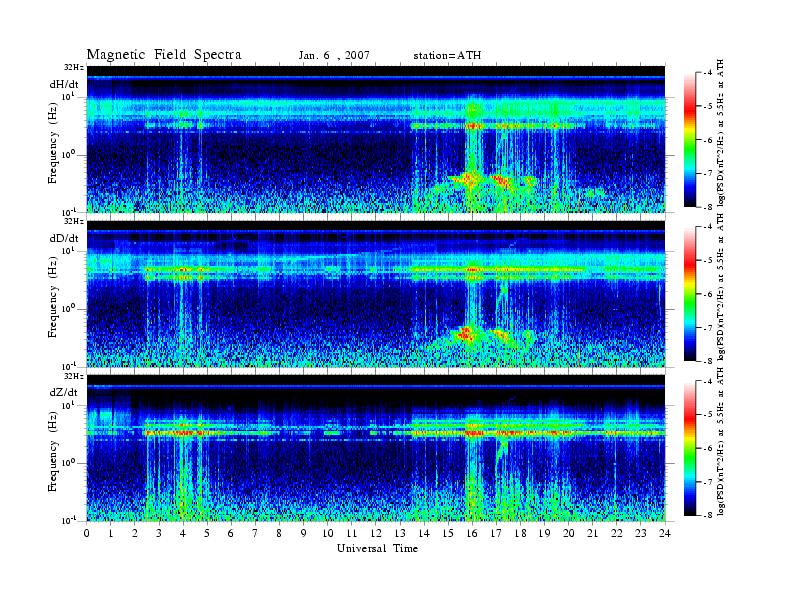Click the dD/dt spectrogram plot
Screen dimensions: 792x612
(376, 293)
